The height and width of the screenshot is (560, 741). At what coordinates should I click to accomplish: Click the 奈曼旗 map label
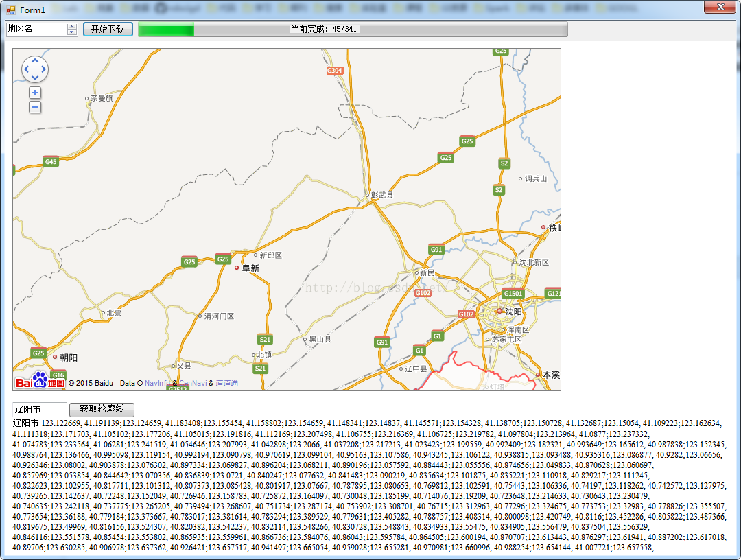[x=102, y=98]
